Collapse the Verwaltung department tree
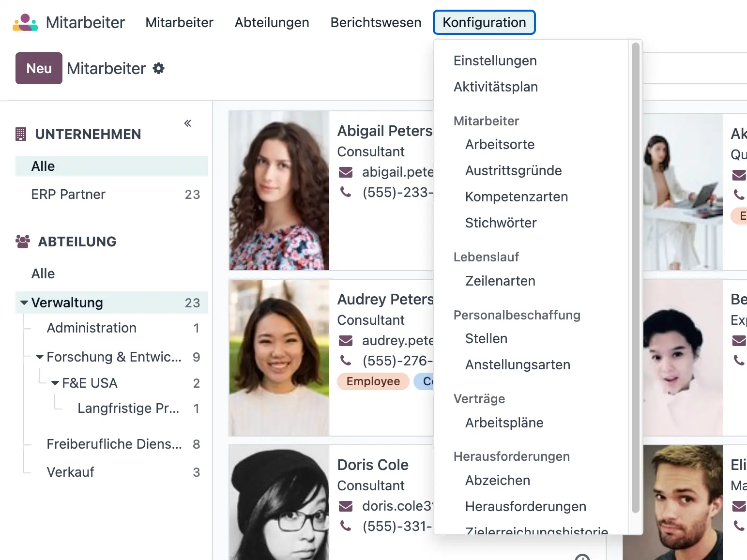 pos(24,302)
